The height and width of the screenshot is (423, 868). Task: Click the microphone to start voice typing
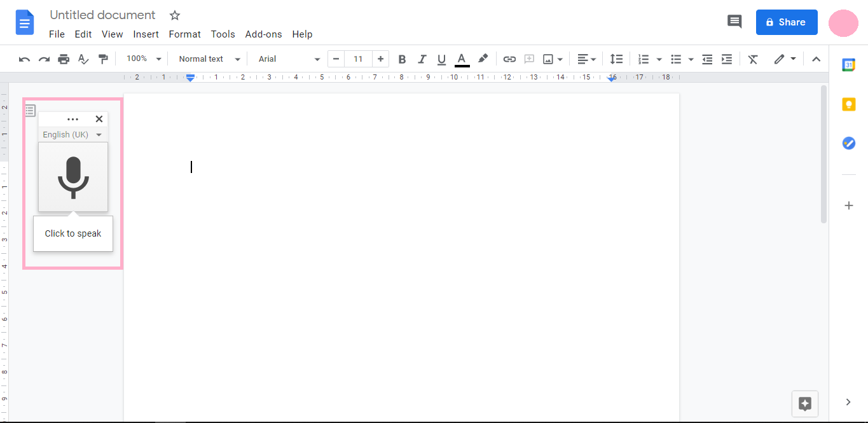tap(73, 177)
